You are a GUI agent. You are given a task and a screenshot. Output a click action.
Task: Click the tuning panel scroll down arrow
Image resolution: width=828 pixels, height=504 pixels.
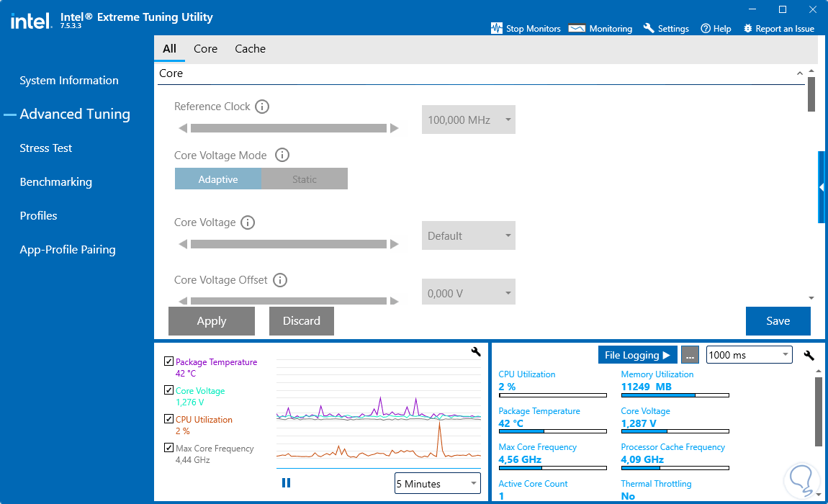(811, 299)
